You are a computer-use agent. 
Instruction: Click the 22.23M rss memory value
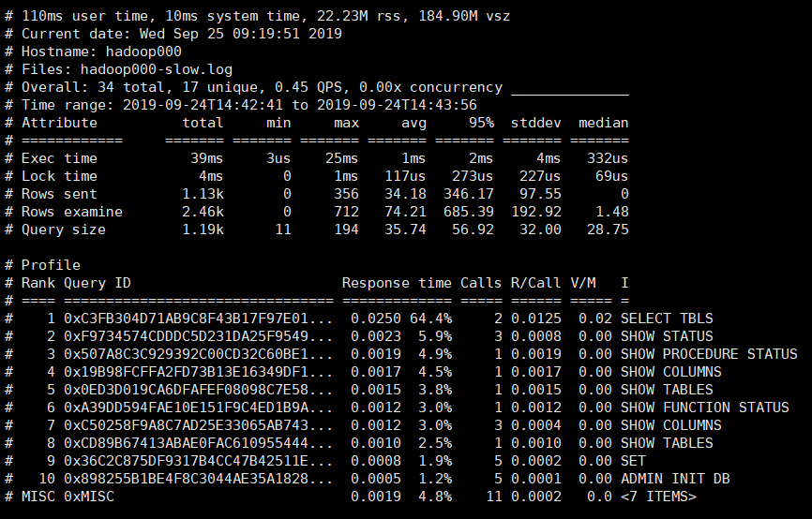[359, 16]
